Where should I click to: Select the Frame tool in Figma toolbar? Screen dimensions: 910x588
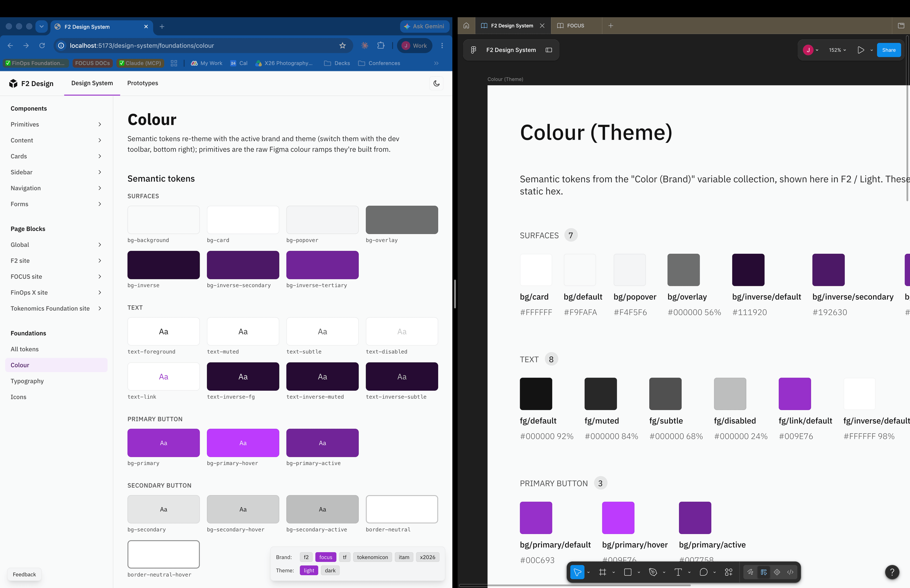(x=603, y=572)
